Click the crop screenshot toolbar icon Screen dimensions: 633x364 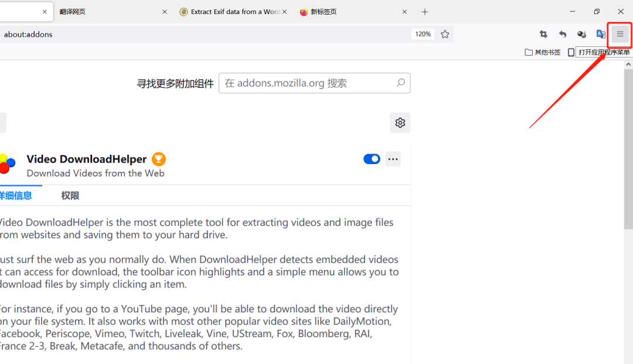click(543, 35)
